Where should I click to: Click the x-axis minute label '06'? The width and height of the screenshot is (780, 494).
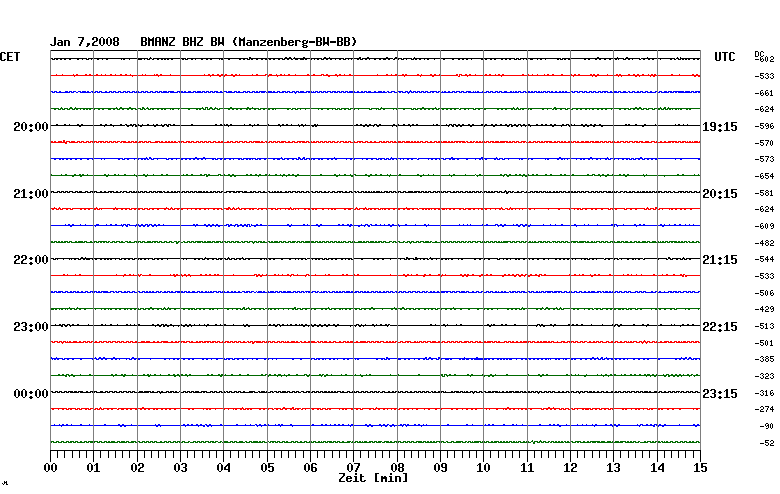(310, 468)
